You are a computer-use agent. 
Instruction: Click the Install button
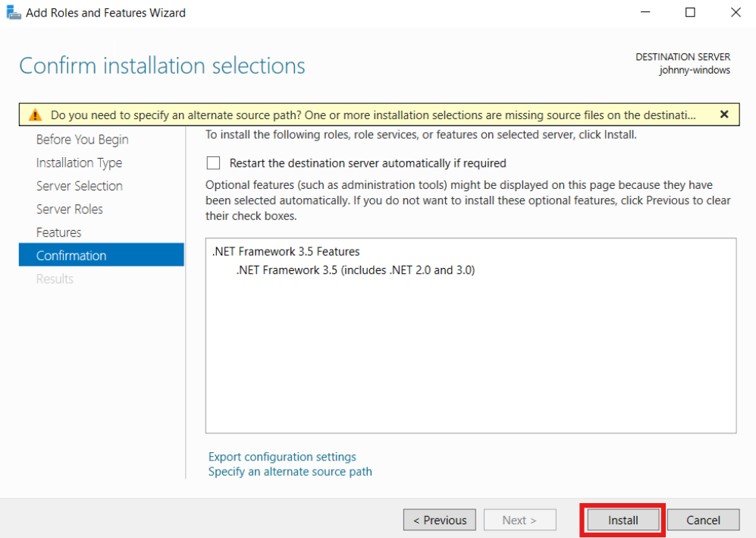(623, 520)
